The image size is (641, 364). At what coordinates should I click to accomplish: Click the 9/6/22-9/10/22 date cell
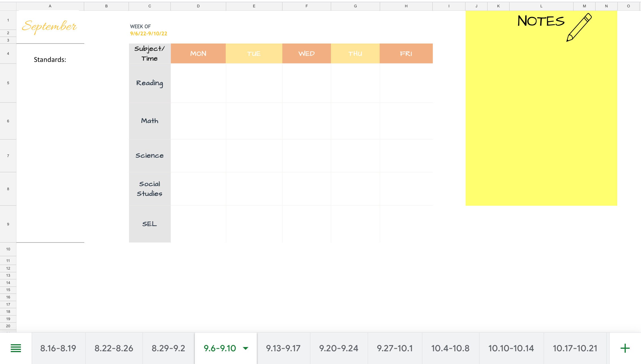tap(148, 33)
